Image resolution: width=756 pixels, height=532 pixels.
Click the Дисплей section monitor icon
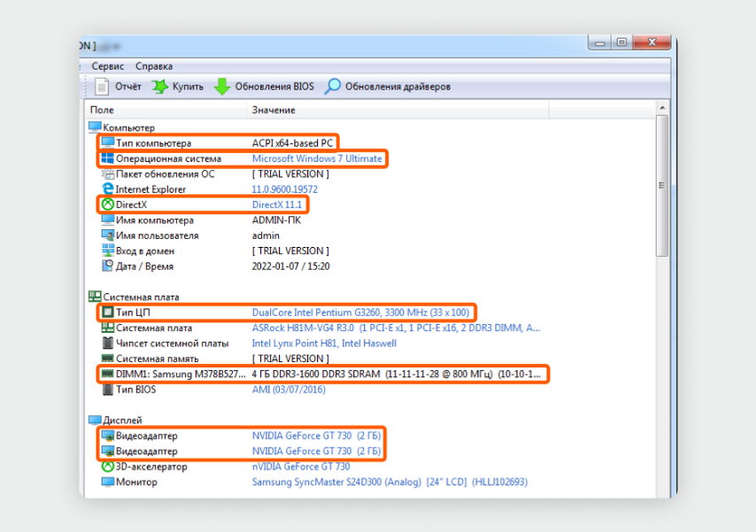pos(95,420)
